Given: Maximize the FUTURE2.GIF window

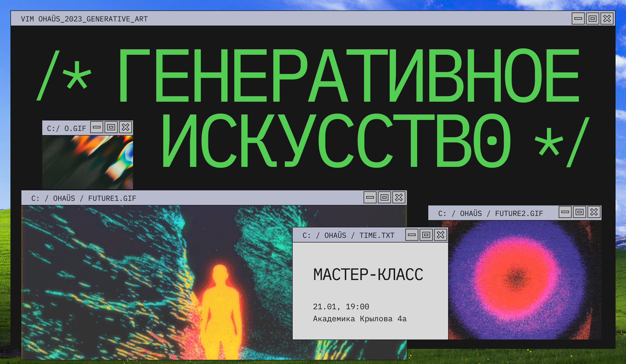Looking at the screenshot, I should (580, 212).
